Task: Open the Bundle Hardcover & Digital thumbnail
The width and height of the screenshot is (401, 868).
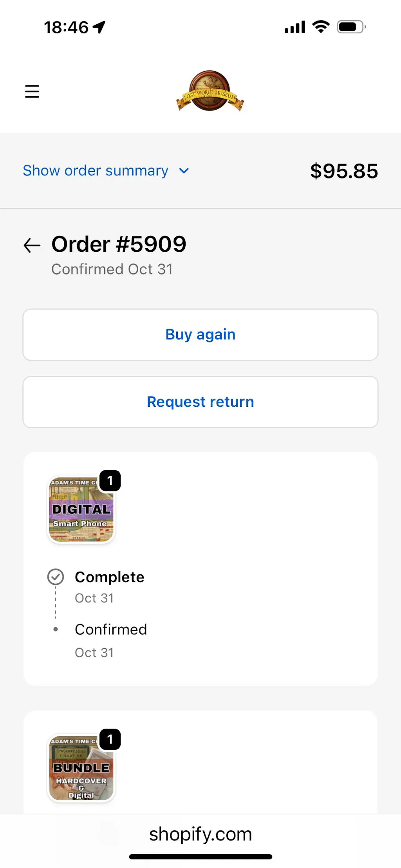Action: click(x=81, y=768)
